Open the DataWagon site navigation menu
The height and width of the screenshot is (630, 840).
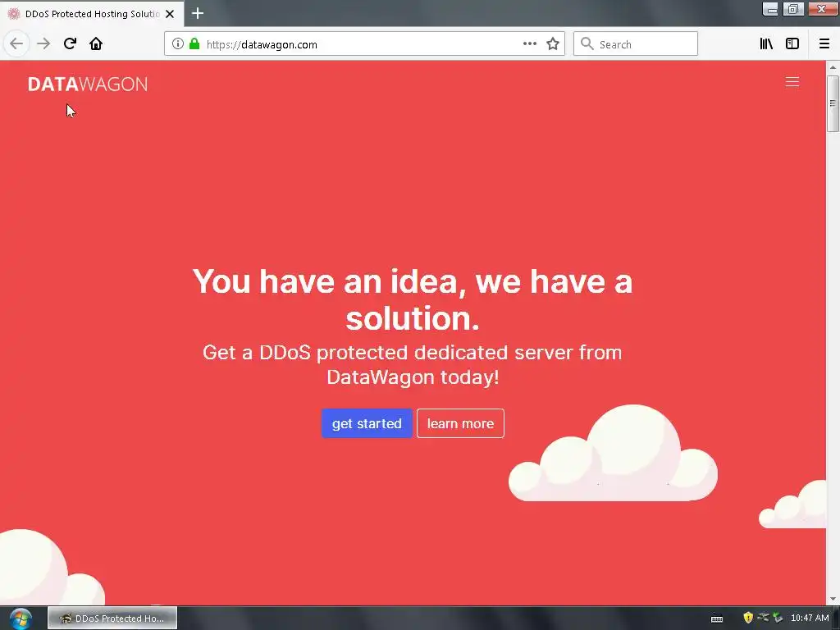click(792, 82)
